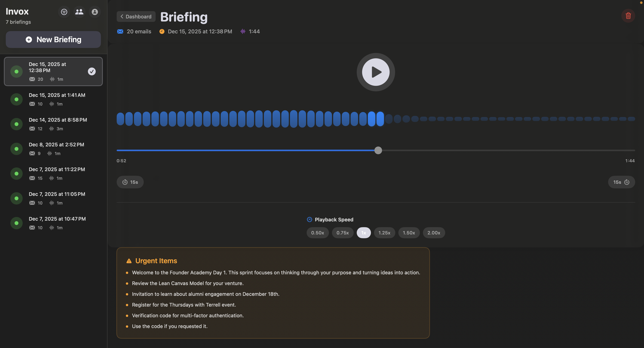Click the playback progress slider knob
This screenshot has width=644, height=348.
pos(378,150)
